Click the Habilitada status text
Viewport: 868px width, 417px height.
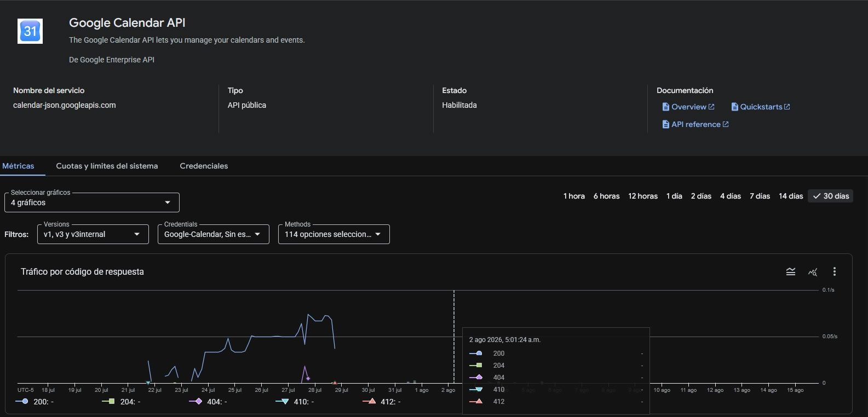click(x=459, y=105)
